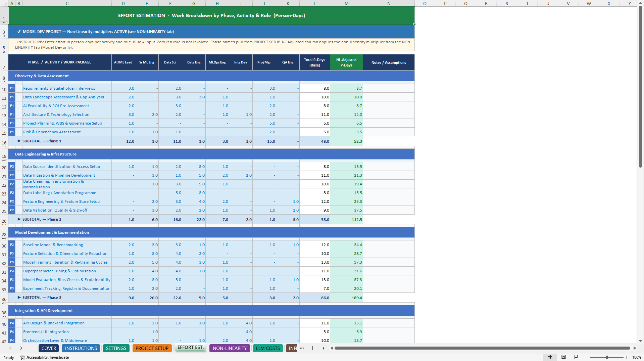The image size is (644, 361).
Task: Select Hyperparameter Tuning & Optimisation cell
Action: pos(67,271)
